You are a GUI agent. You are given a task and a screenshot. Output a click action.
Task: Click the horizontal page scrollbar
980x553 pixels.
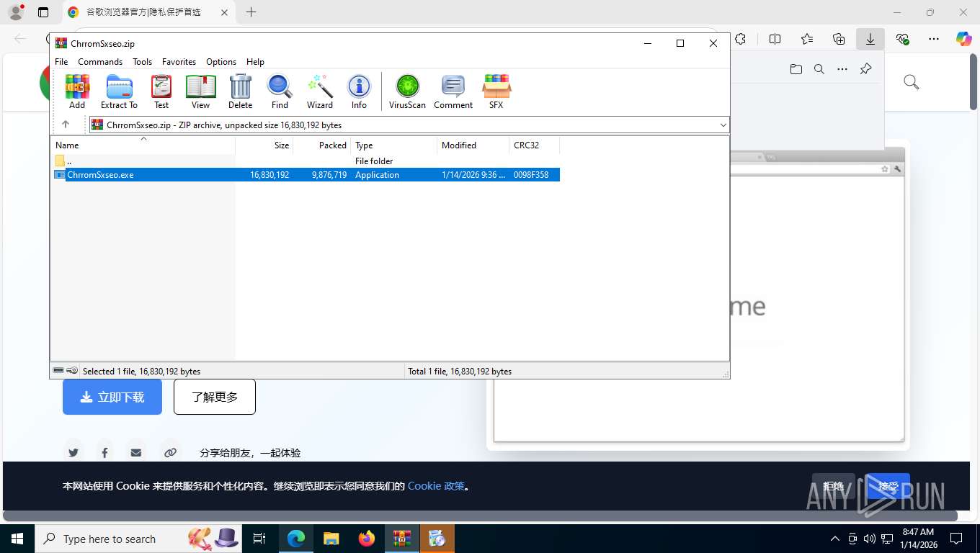(480, 516)
